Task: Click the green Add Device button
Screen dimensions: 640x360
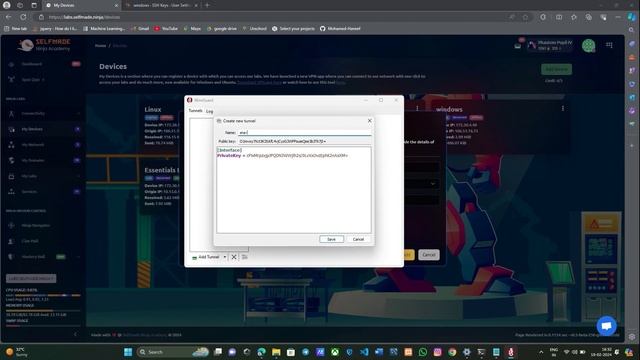Action: tap(556, 69)
